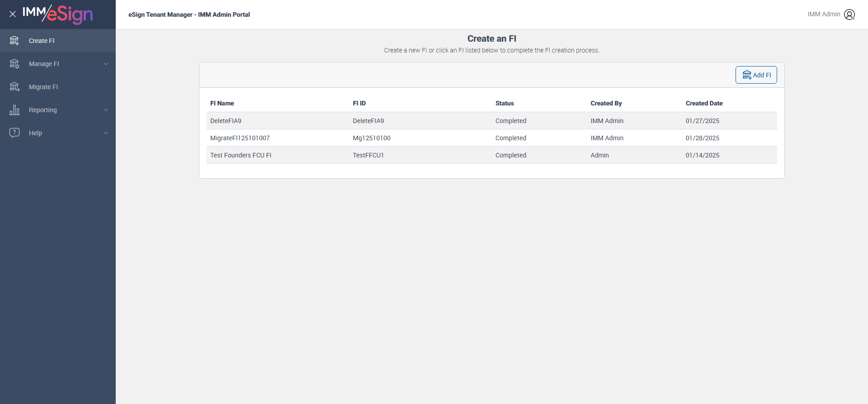868x404 pixels.
Task: Expand the Manage FI submenu chevron
Action: (x=106, y=64)
